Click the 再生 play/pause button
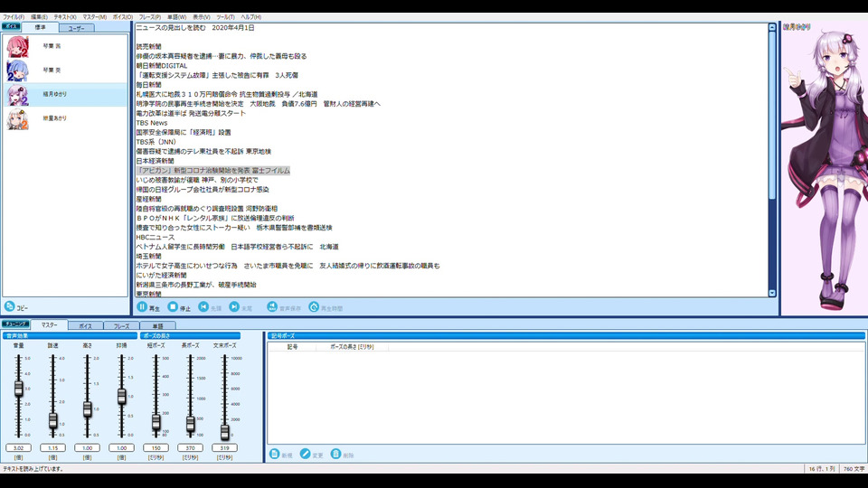The image size is (868, 488). (x=142, y=306)
